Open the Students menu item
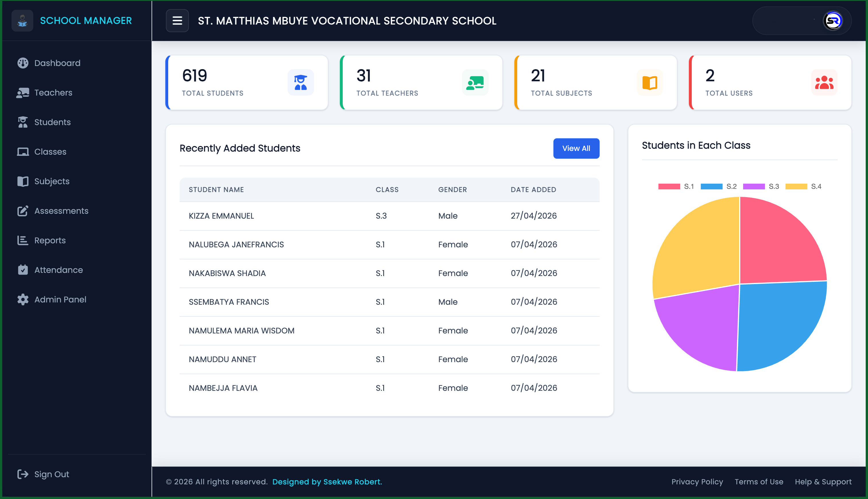Screen dimensions: 868x499 click(53, 122)
